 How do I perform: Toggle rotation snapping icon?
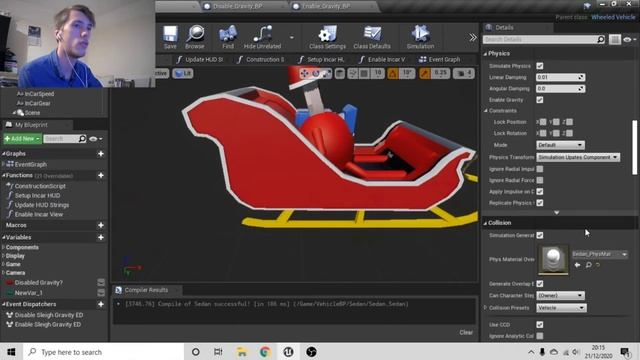point(393,73)
